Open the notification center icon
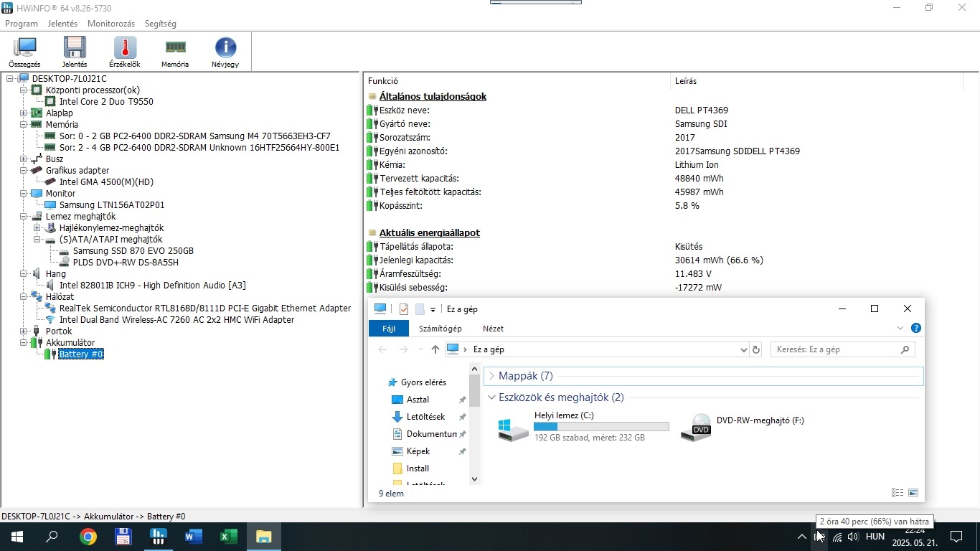 956,537
